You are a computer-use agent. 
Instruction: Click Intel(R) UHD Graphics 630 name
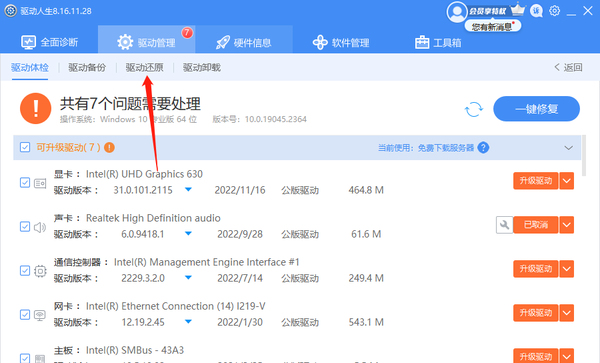(144, 174)
